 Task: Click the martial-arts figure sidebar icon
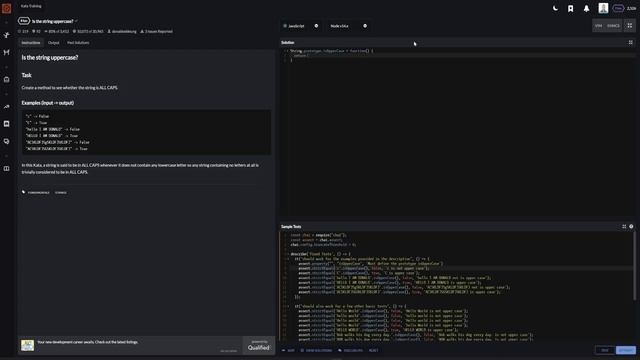coord(7,35)
